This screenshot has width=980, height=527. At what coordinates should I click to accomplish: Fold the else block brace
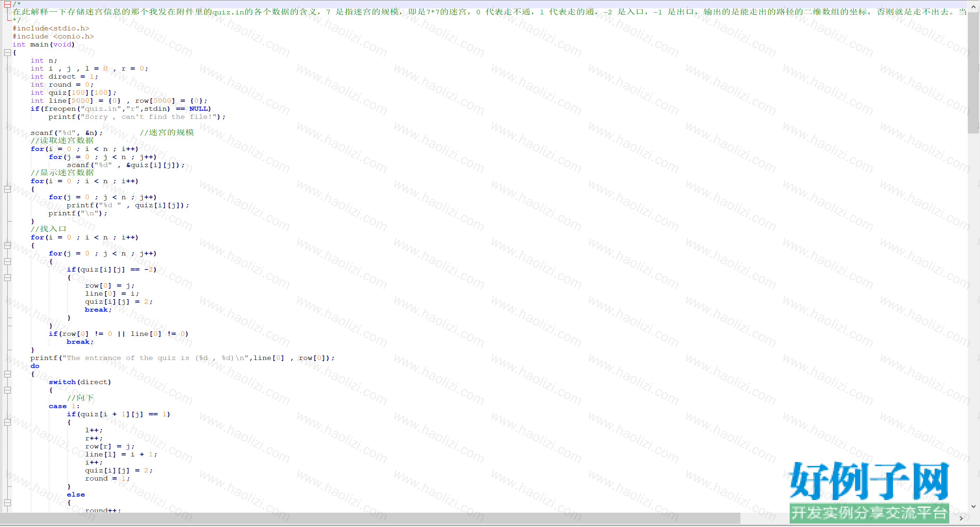click(x=7, y=503)
